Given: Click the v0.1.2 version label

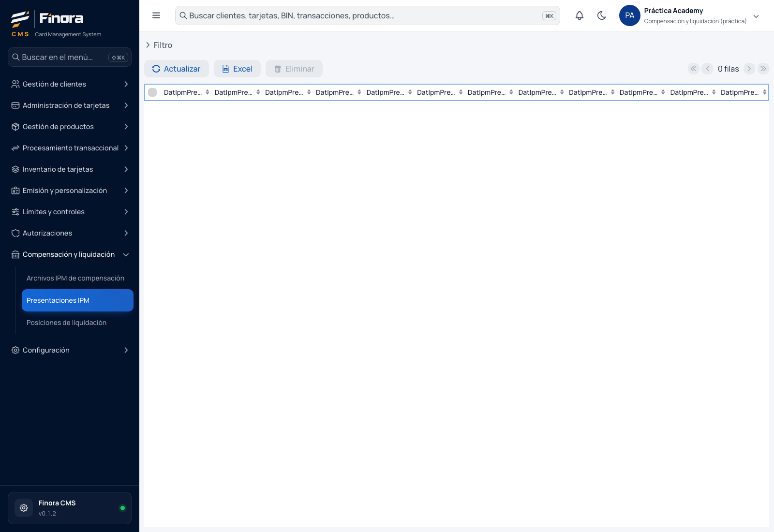Looking at the screenshot, I should (x=47, y=514).
